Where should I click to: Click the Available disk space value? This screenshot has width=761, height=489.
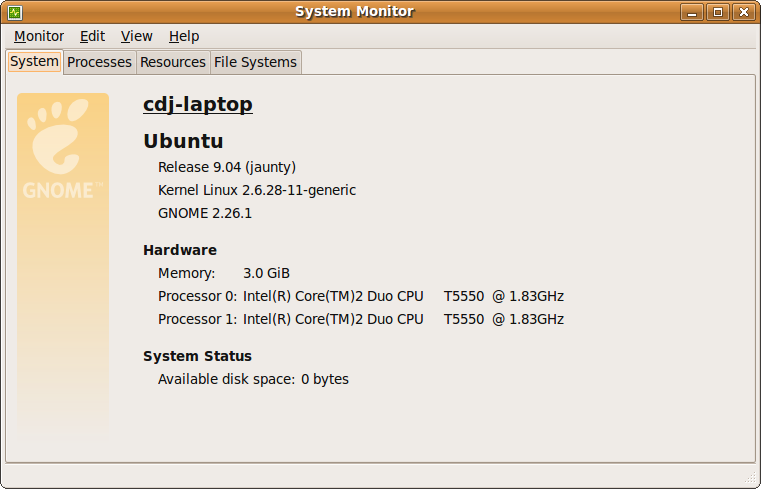pyautogui.click(x=325, y=379)
